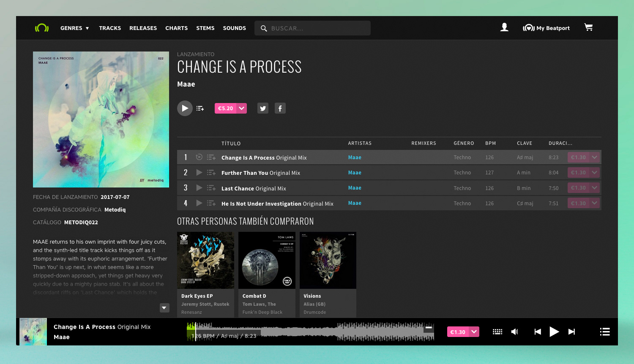Open the Techno genre link for track 2
Viewport: 634px width, 364px height.
pos(462,173)
